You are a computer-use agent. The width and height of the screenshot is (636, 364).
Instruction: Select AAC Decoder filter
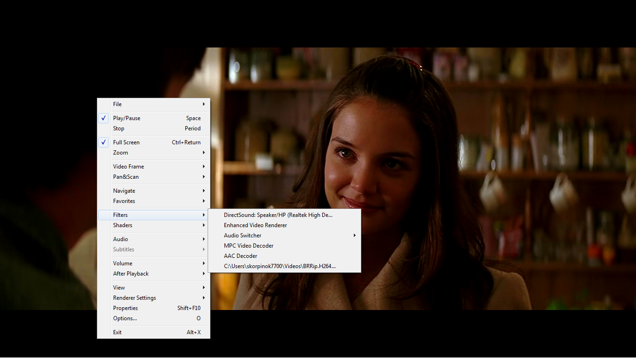284,256
